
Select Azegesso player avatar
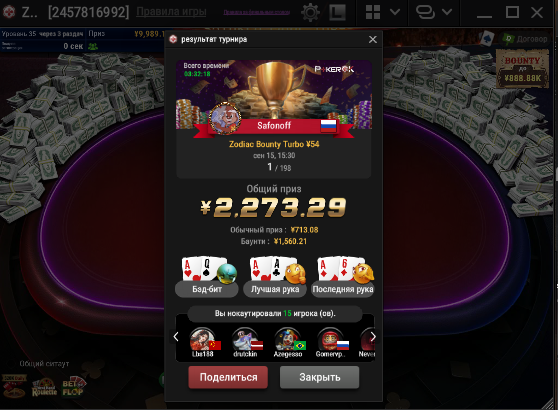(x=288, y=340)
